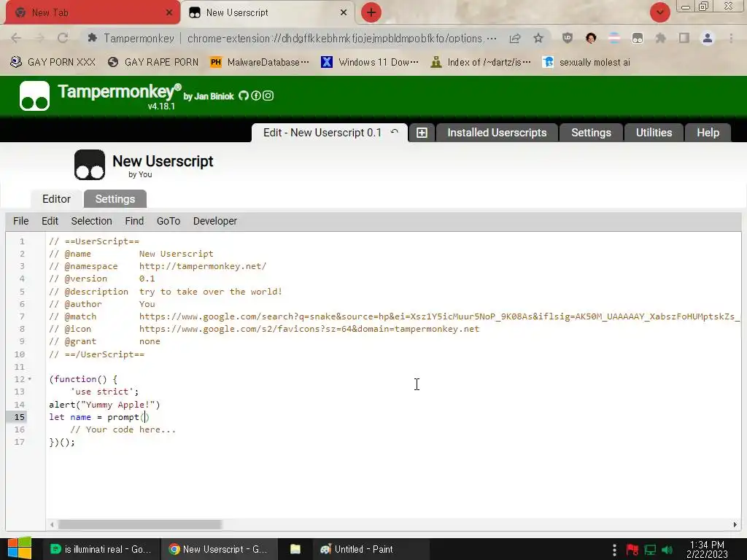
Task: Click the editor scrollbar left arrow
Action: tap(52, 525)
